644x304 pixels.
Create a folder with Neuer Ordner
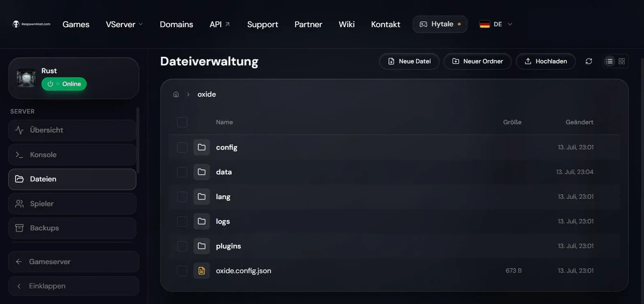[x=477, y=61]
